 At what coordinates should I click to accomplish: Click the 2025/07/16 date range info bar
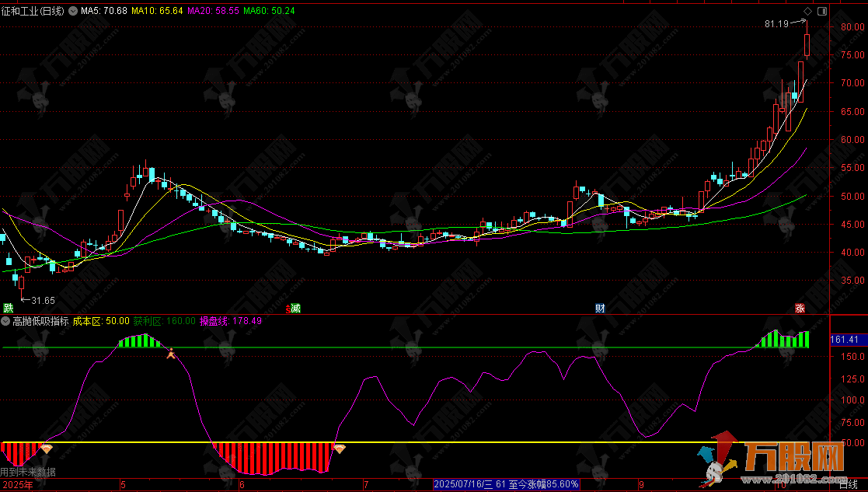pyautogui.click(x=507, y=484)
